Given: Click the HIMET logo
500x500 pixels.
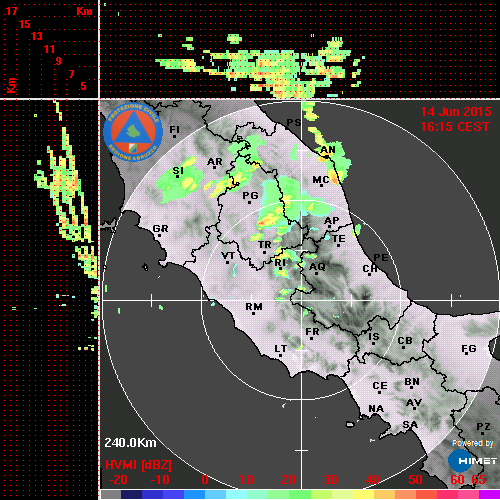Looking at the screenshot, I should point(473,461).
